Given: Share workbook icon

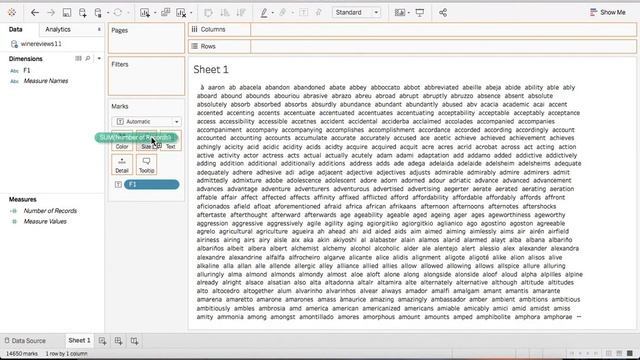Looking at the screenshot, I should click(x=443, y=13).
